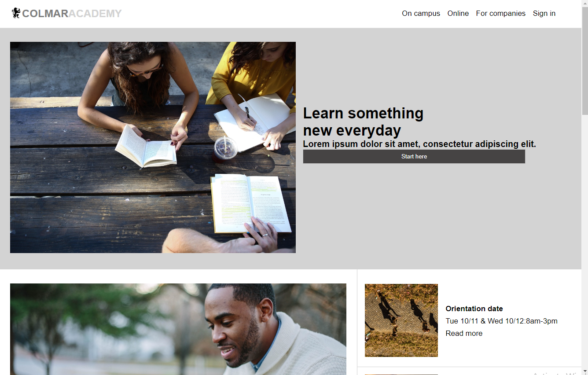Click the Colmar Academy lion logo icon
Image resolution: width=588 pixels, height=375 pixels.
point(16,13)
